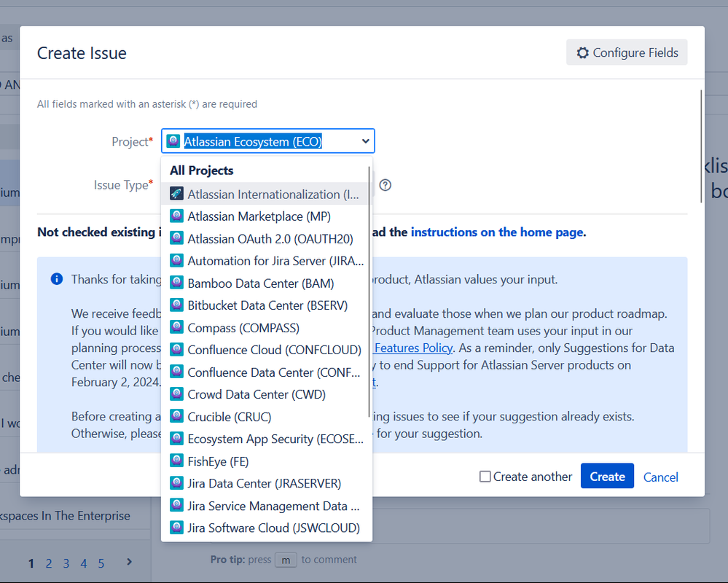Click the Bitbucket Data Center project avatar
This screenshot has width=728, height=583.
(176, 305)
